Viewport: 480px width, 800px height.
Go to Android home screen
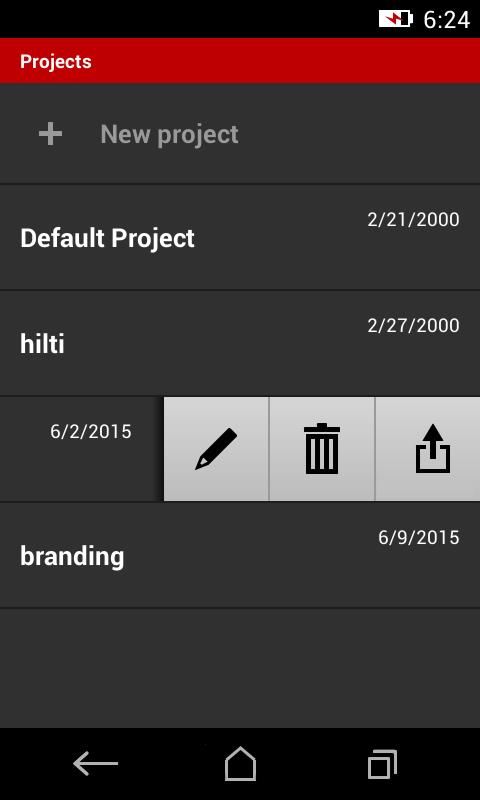(x=240, y=764)
